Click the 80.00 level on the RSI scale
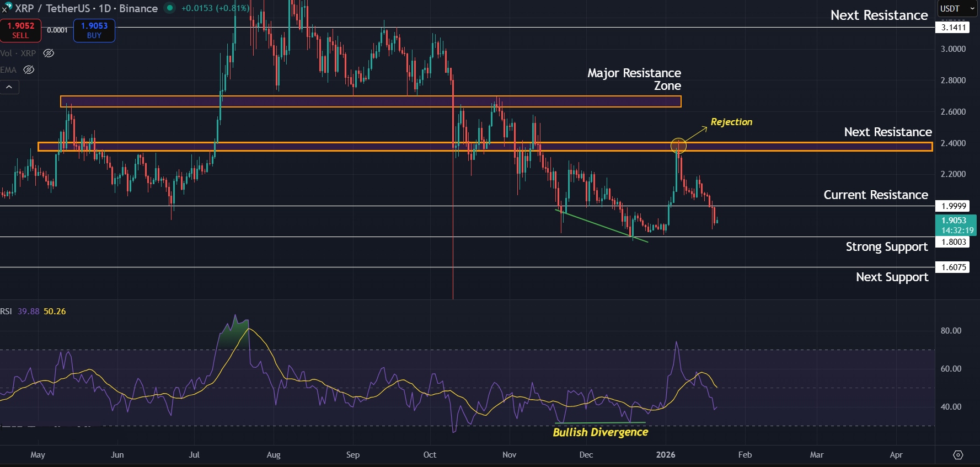 pyautogui.click(x=951, y=331)
